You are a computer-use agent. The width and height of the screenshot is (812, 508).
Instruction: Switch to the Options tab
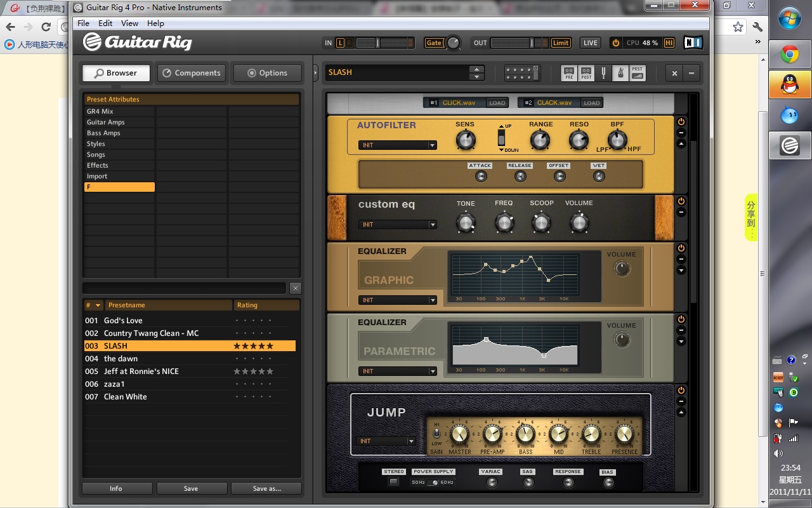tap(267, 73)
